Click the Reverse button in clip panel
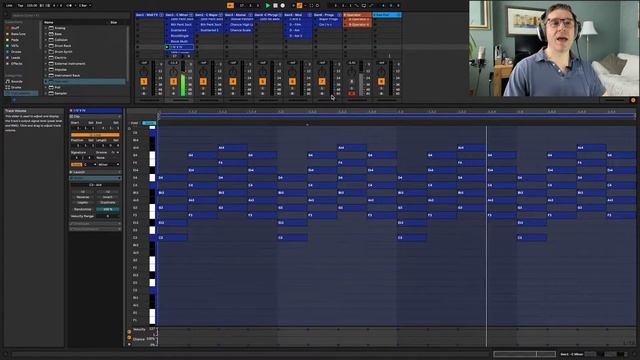This screenshot has width=640, height=360. coord(83,197)
